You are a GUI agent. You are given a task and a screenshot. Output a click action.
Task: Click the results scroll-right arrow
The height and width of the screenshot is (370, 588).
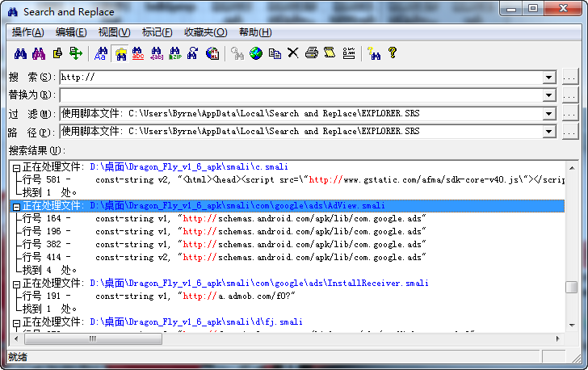557,338
